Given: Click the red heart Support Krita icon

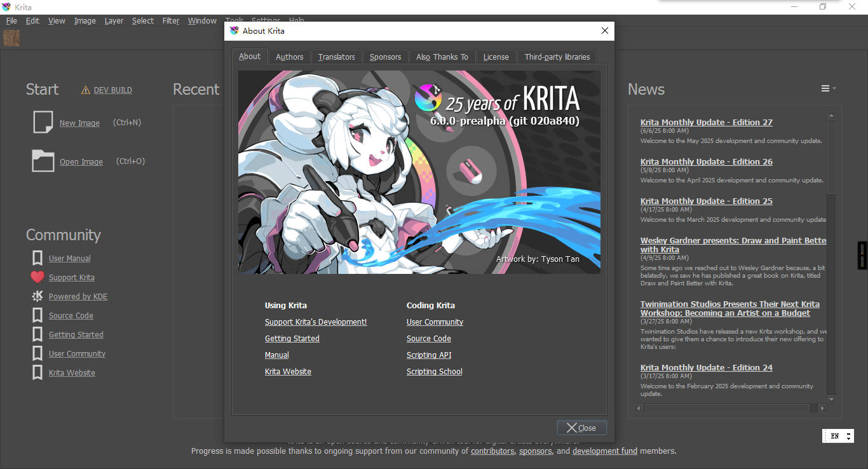Looking at the screenshot, I should coord(37,277).
